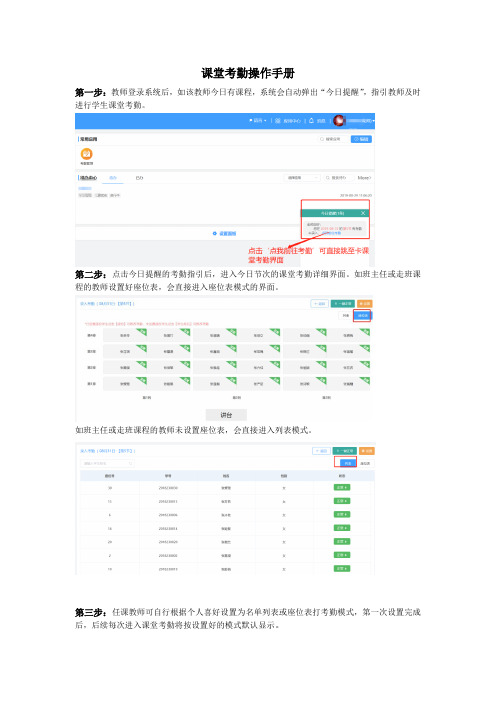This screenshot has width=496, height=702.
Task: Click the bell notification icon in header
Action: [312, 120]
